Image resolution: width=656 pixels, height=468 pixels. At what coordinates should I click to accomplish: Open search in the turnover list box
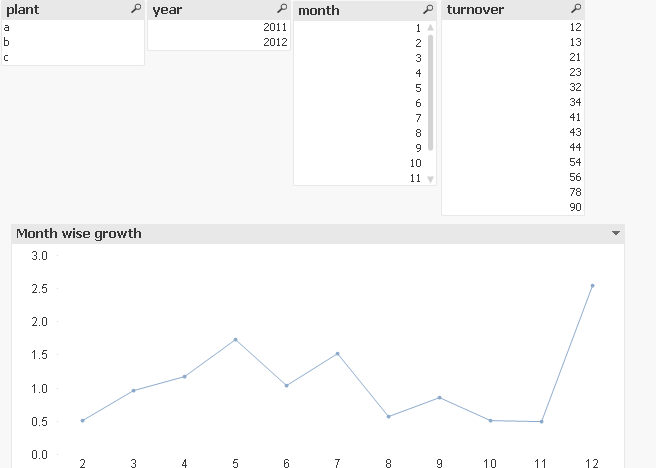pos(576,8)
